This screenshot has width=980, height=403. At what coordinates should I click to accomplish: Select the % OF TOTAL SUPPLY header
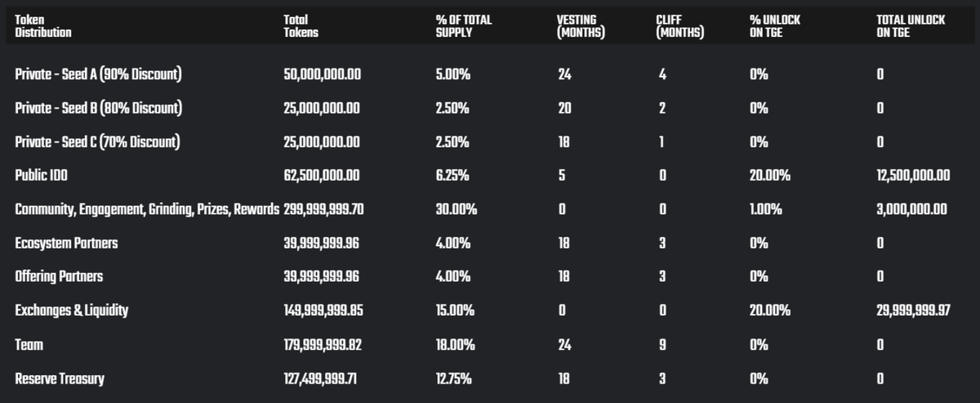coord(463,27)
